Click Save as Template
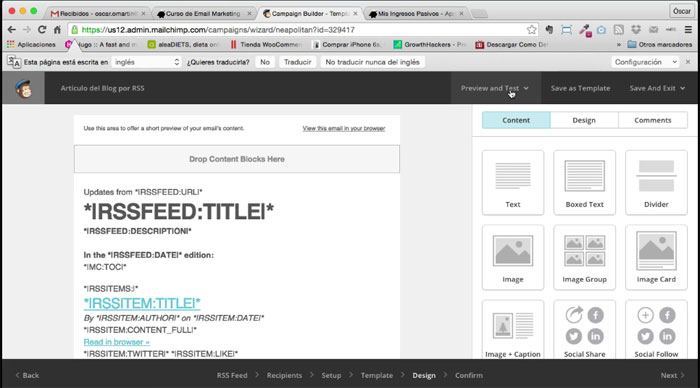The image size is (700, 388). pos(580,88)
